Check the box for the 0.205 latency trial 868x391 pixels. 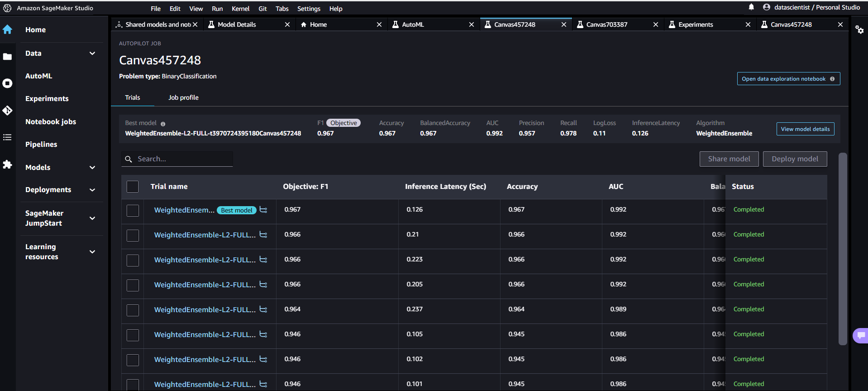click(x=133, y=285)
